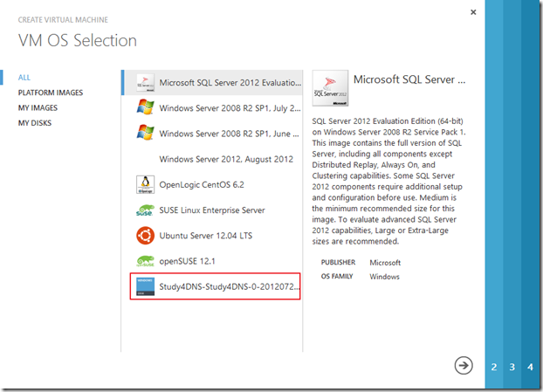Close the Create Virtual Machine dialog
The width and height of the screenshot is (543, 392).
click(x=473, y=12)
